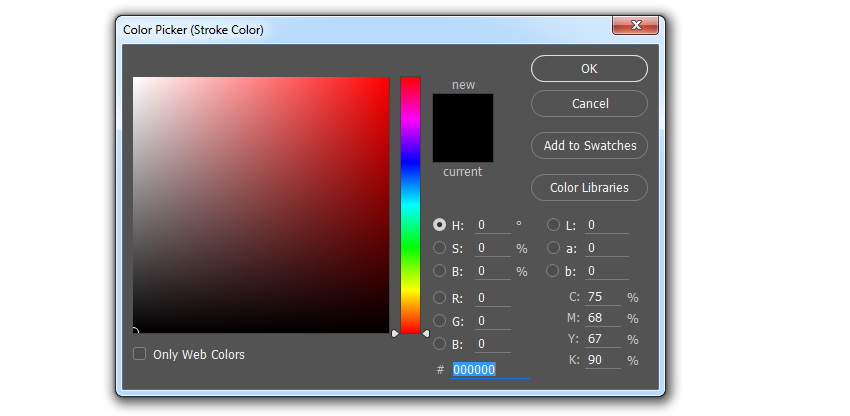Click the K black percent field

pyautogui.click(x=603, y=360)
